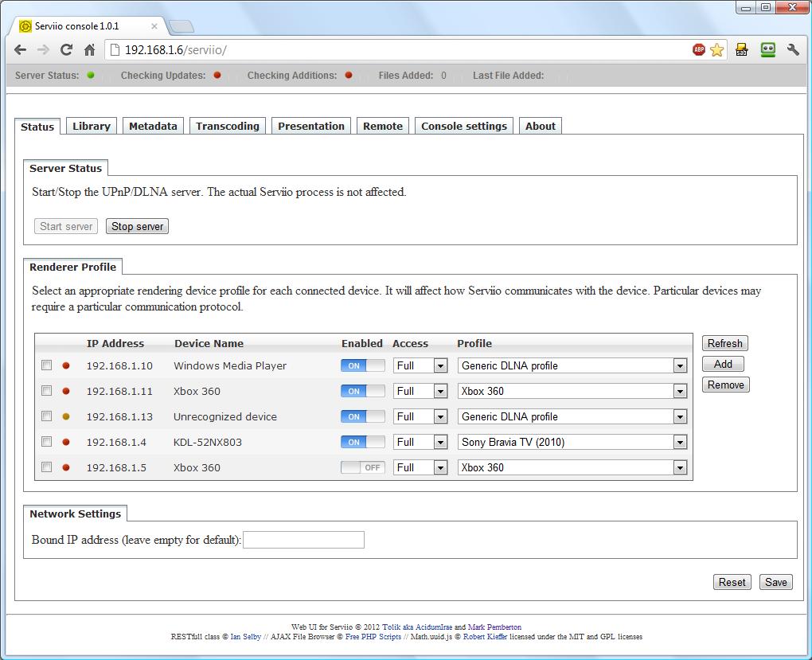Screen dimensions: 812x660
Task: Click the green robot extension icon
Action: (x=767, y=49)
